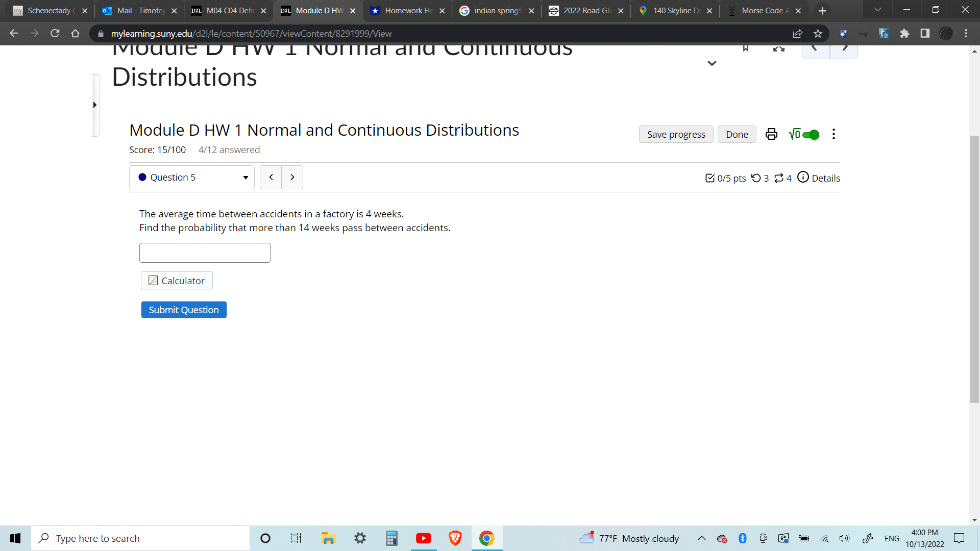
Task: Go to the next question arrow
Action: 292,178
